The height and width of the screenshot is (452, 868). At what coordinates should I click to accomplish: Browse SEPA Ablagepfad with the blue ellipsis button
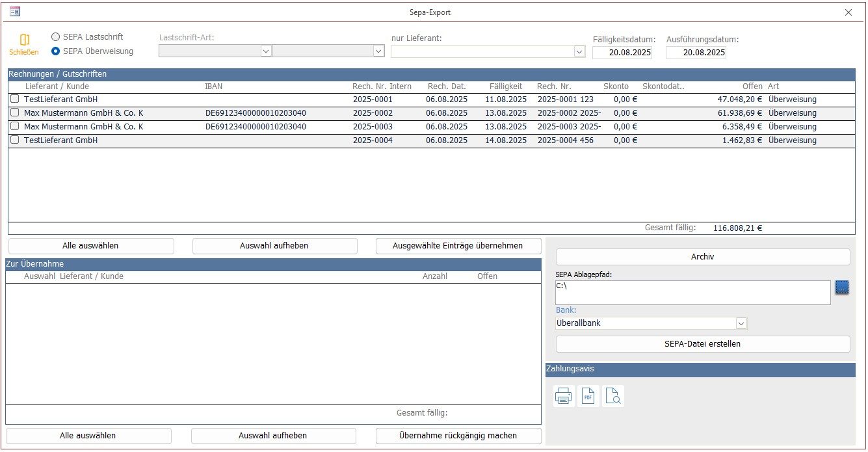pyautogui.click(x=843, y=287)
